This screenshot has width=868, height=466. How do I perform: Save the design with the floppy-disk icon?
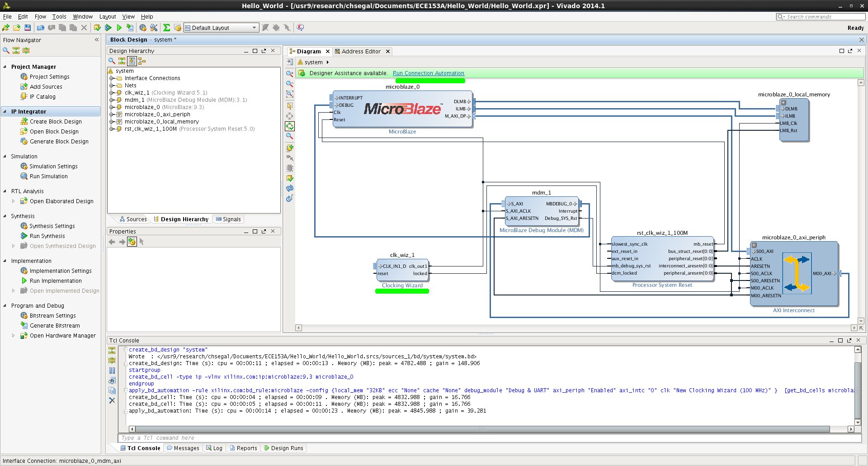pyautogui.click(x=28, y=28)
